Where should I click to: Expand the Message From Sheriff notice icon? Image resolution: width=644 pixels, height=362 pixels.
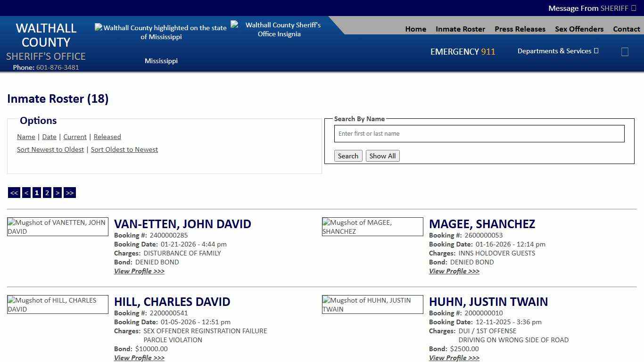634,8
